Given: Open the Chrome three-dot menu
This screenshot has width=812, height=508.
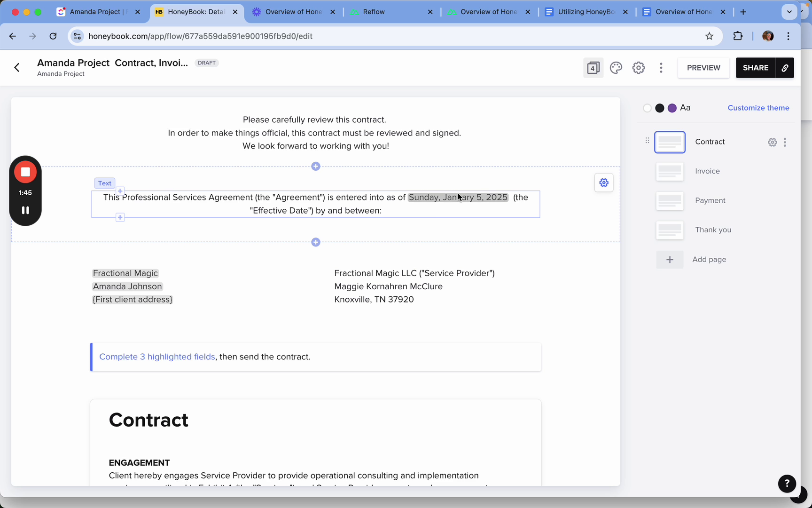Looking at the screenshot, I should (789, 36).
